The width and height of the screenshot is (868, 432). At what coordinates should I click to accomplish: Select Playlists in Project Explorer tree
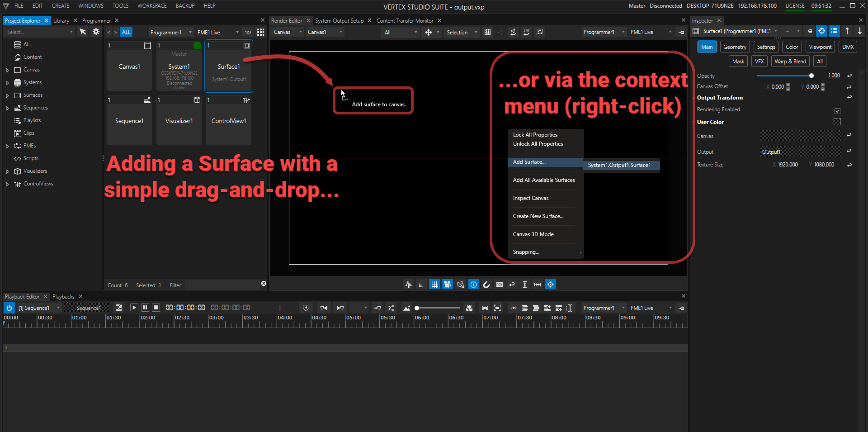tap(32, 120)
